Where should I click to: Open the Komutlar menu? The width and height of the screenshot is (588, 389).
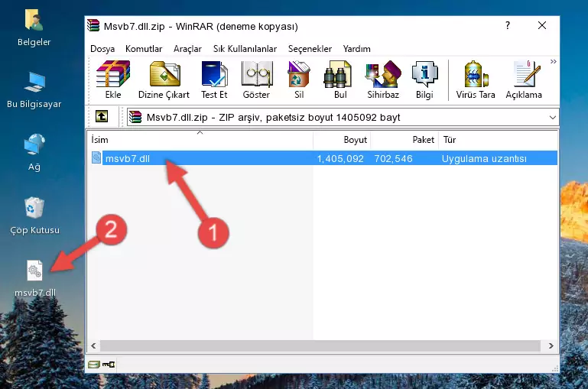click(144, 49)
